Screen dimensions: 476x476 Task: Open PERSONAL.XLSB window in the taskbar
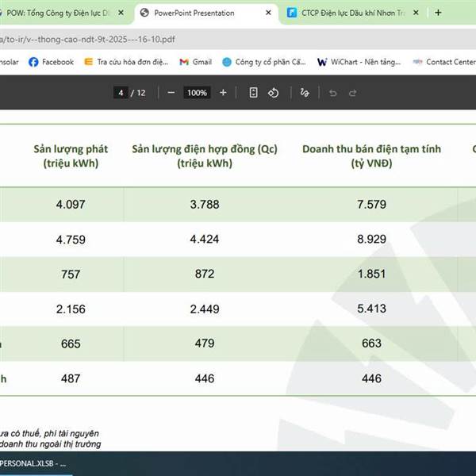click(36, 463)
